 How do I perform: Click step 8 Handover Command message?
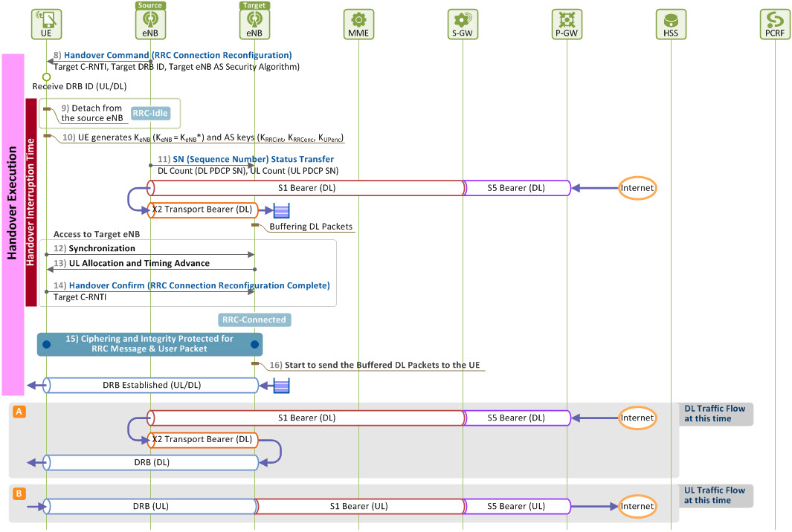coord(173,55)
